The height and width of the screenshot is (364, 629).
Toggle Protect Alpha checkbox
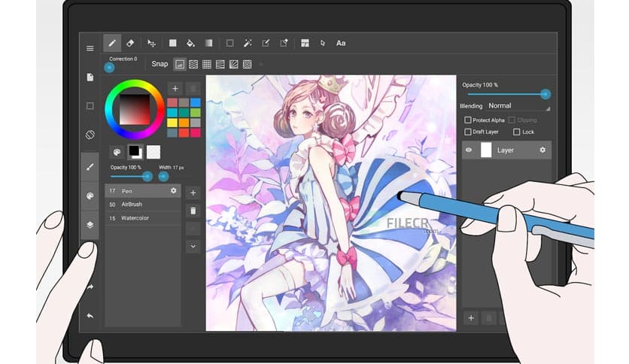click(x=468, y=120)
